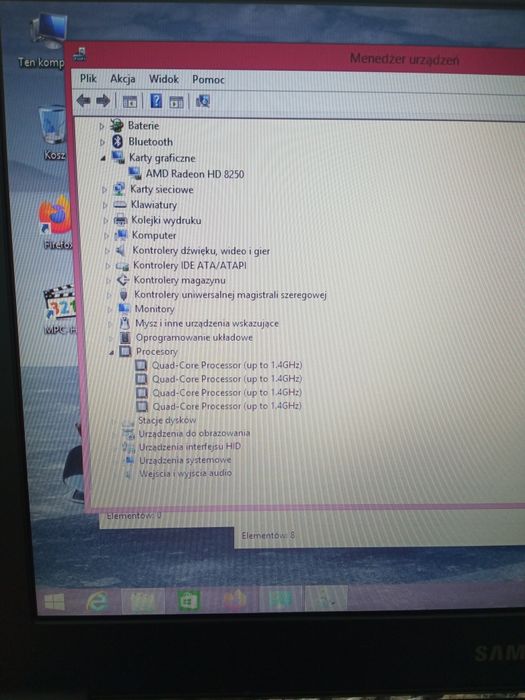The image size is (525, 700).
Task: Open the Widok menu
Action: (x=164, y=79)
